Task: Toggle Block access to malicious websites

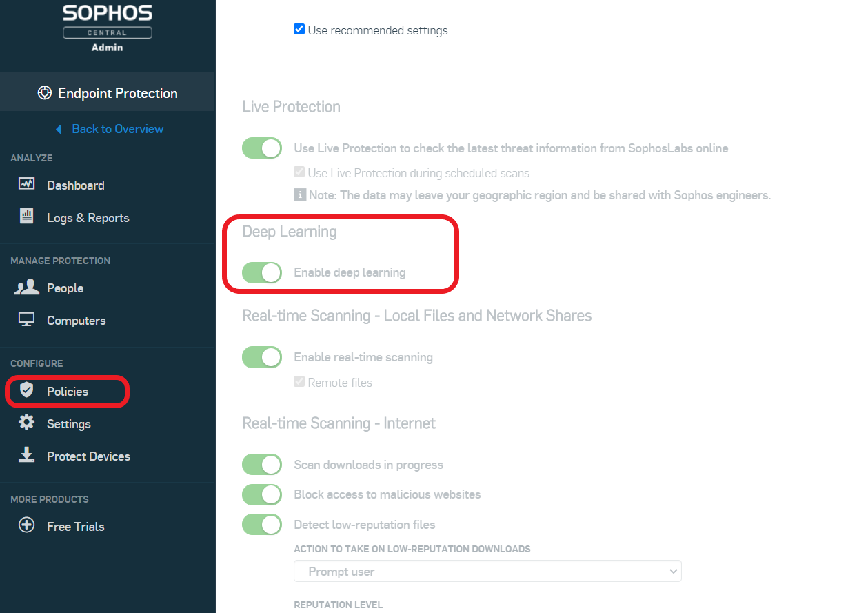Action: 262,494
